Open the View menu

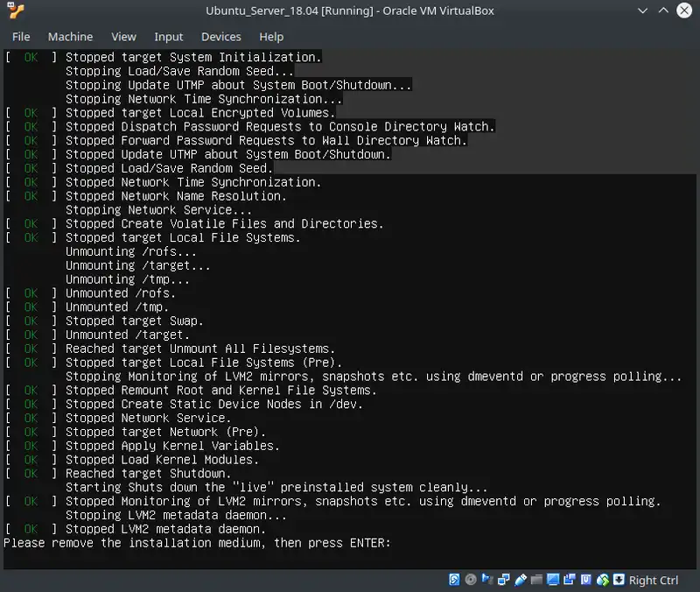click(x=123, y=37)
